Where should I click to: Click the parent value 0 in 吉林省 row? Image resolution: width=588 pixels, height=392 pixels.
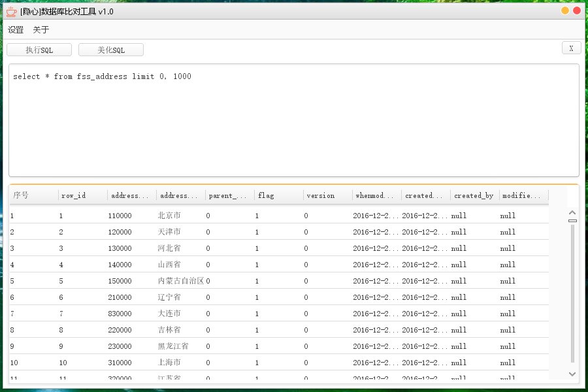click(208, 330)
